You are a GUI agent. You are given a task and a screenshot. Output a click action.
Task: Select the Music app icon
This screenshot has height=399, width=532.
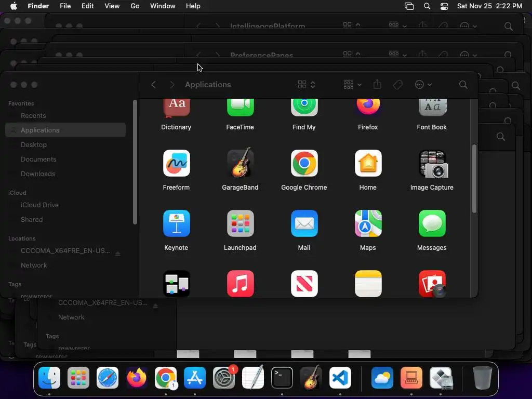pos(240,284)
